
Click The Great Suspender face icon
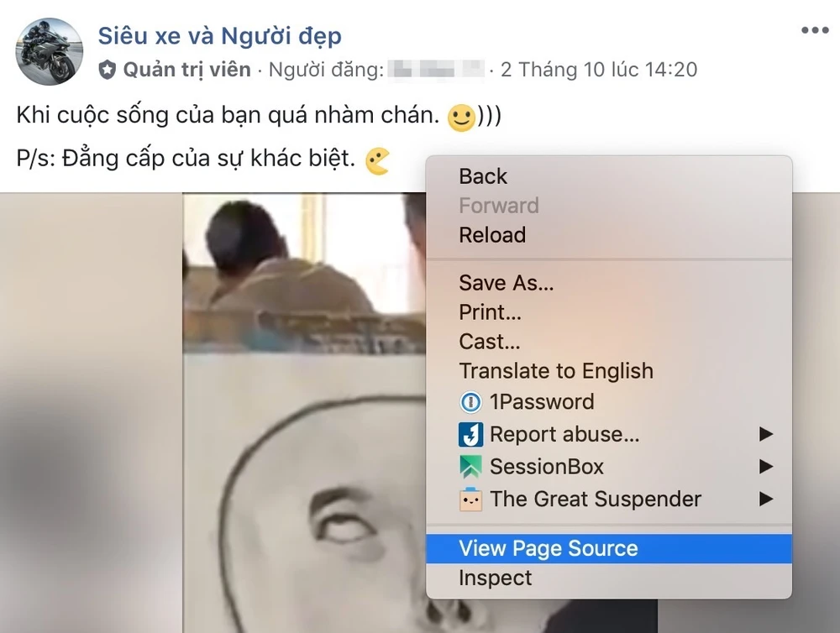[470, 500]
